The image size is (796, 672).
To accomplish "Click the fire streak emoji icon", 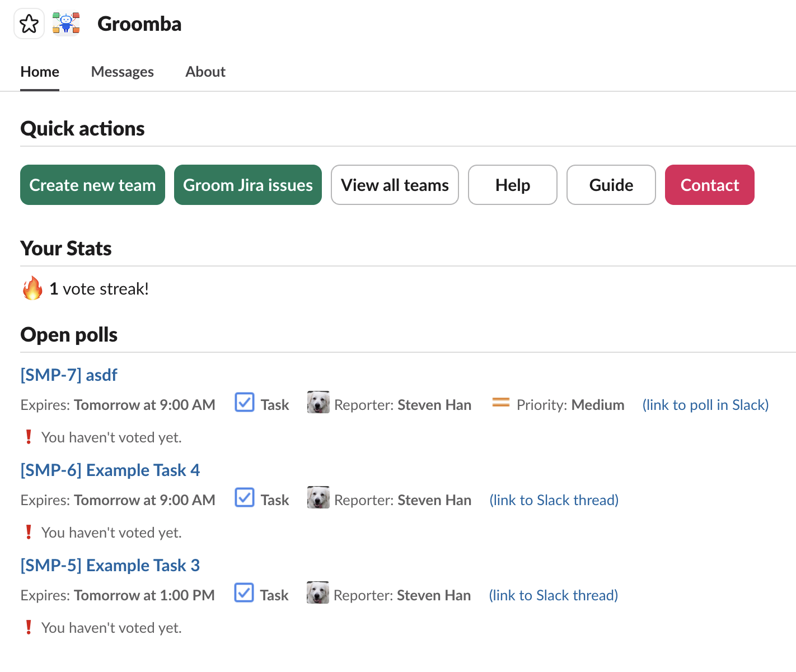I will pyautogui.click(x=32, y=288).
